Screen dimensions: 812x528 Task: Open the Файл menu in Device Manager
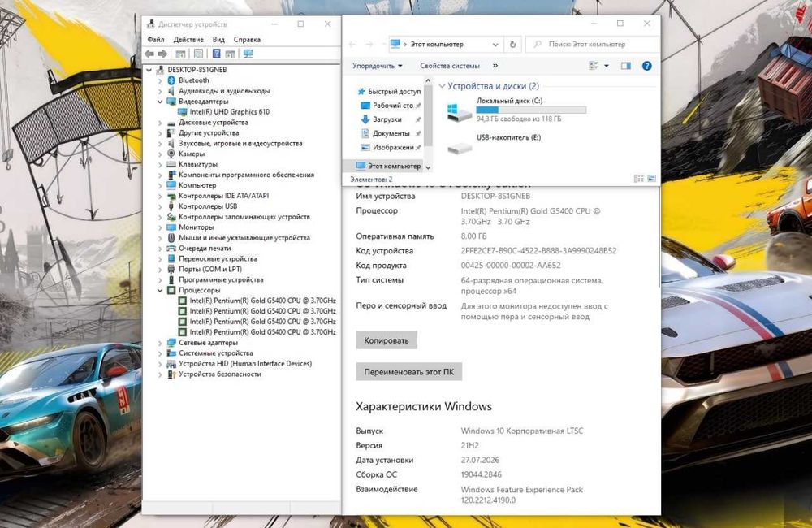point(156,39)
